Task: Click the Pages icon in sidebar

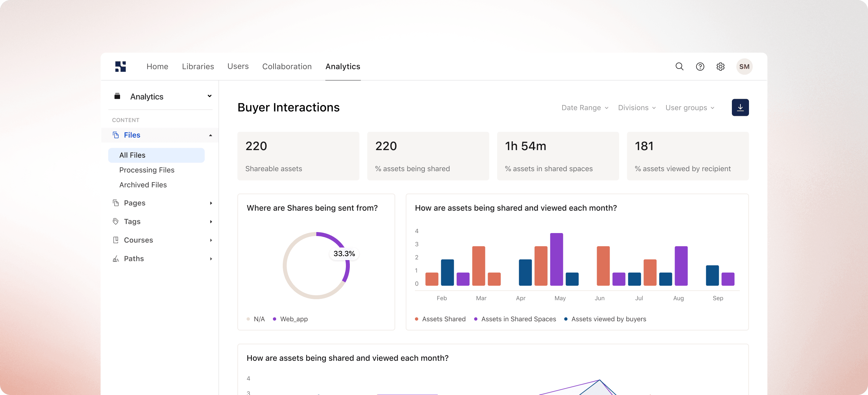Action: [x=116, y=203]
